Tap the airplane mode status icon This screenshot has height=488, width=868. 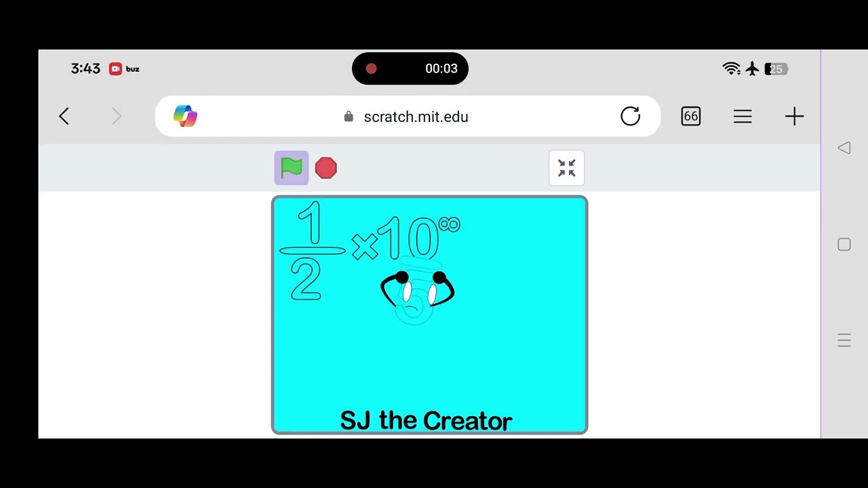(x=752, y=68)
